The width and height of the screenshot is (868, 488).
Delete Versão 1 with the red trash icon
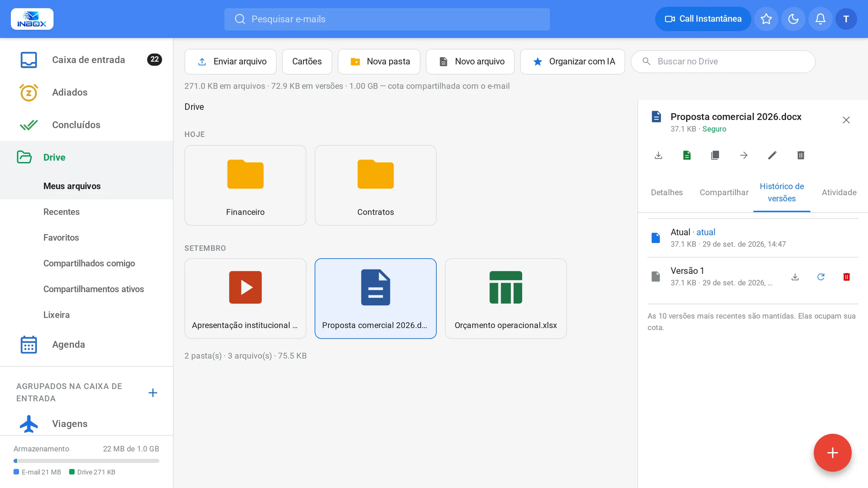pyautogui.click(x=846, y=277)
